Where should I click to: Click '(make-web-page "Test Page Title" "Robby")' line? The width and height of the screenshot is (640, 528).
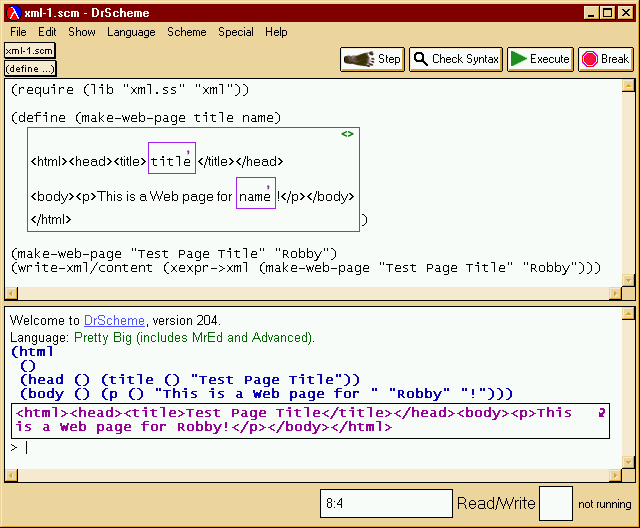coord(174,254)
